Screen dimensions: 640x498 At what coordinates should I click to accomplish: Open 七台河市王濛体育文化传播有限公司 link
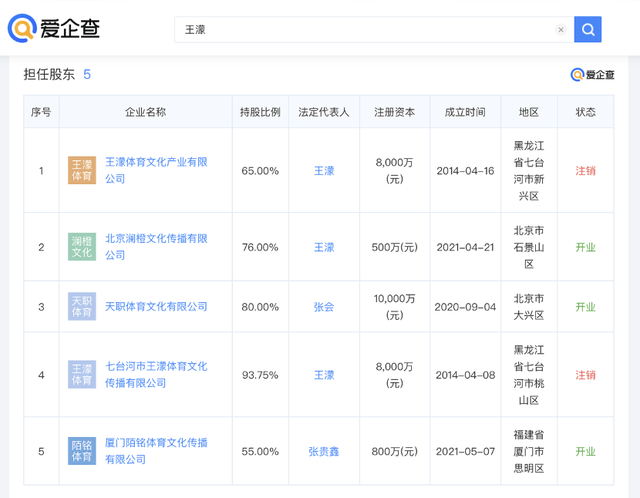point(156,374)
